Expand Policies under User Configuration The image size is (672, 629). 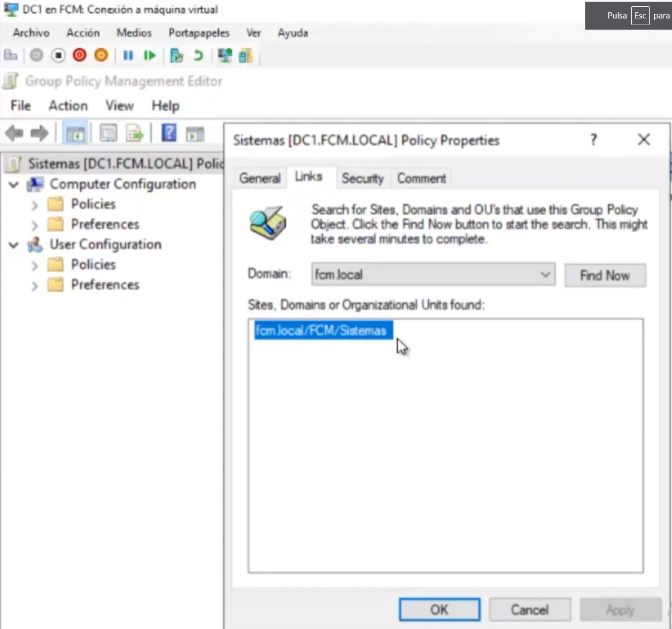coord(35,265)
